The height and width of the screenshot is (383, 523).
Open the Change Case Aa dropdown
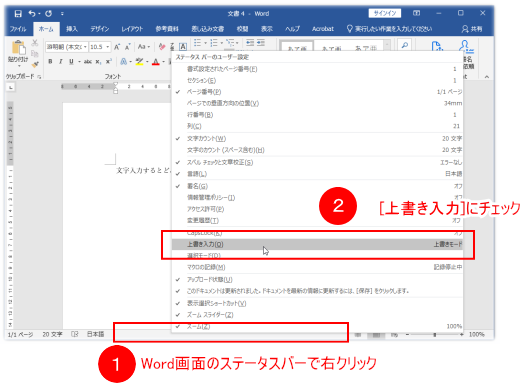point(144,47)
